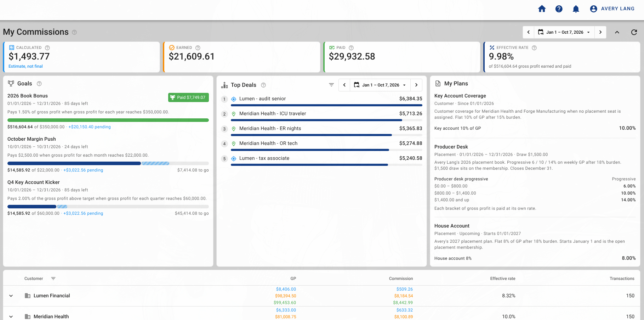The height and width of the screenshot is (320, 644).
Task: Click Estimate, not final text
Action: pyautogui.click(x=25, y=66)
